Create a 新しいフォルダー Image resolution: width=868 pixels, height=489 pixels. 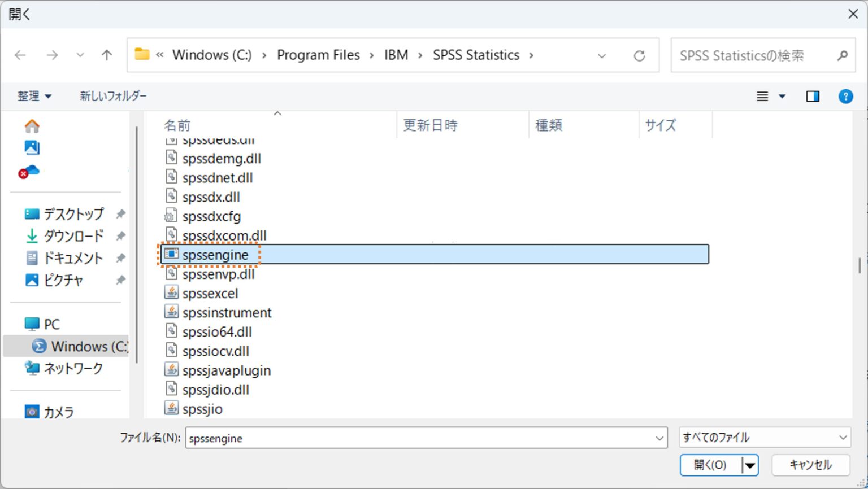click(x=112, y=96)
